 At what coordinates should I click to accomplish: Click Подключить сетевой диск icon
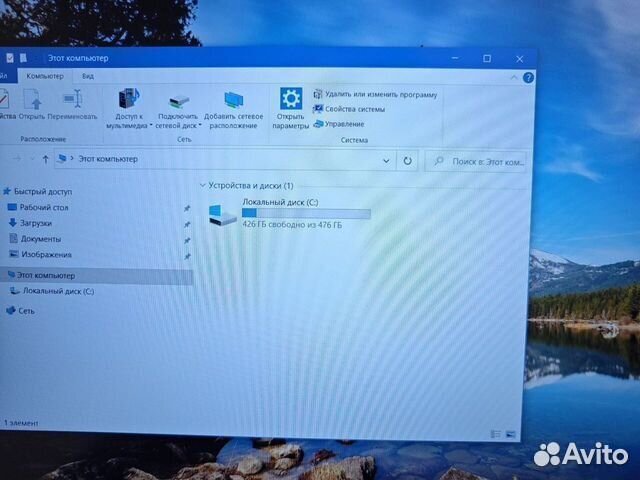(x=178, y=100)
